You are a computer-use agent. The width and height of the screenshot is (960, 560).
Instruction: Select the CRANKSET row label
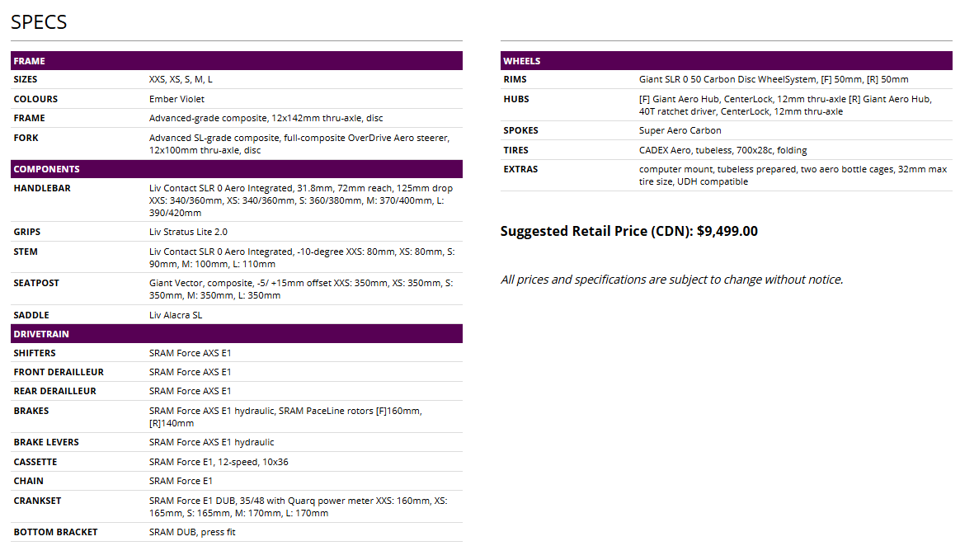point(37,501)
